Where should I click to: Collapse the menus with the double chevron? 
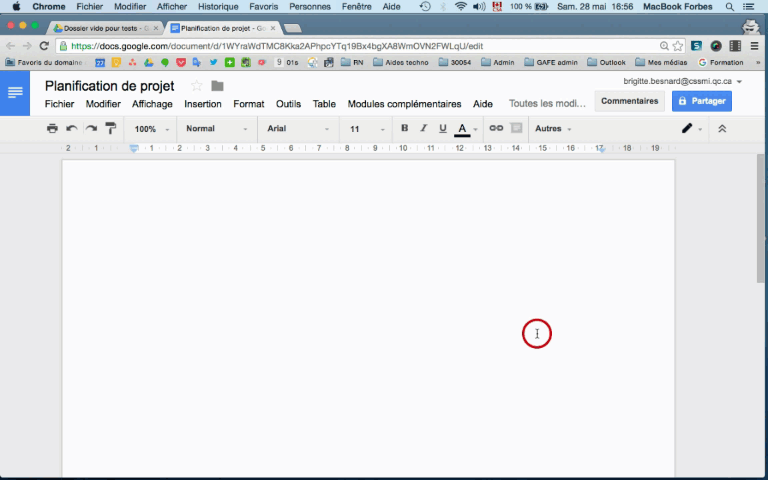(722, 129)
